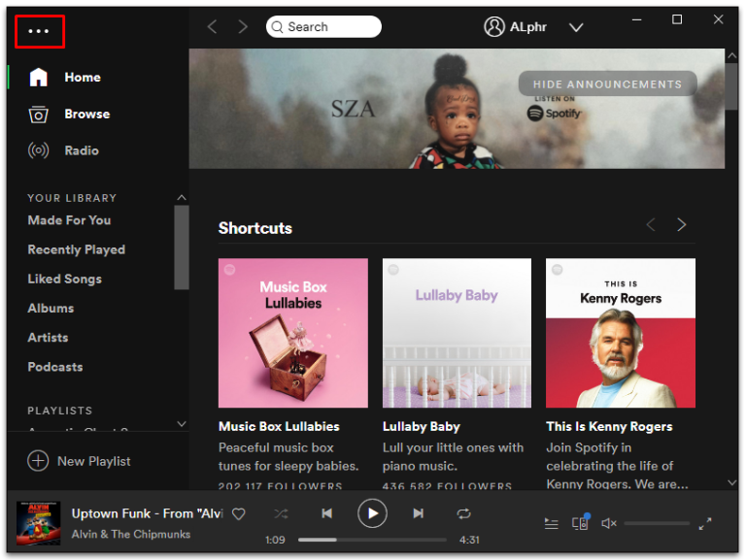Open the SZA banner image
746x560 pixels.
[x=457, y=109]
